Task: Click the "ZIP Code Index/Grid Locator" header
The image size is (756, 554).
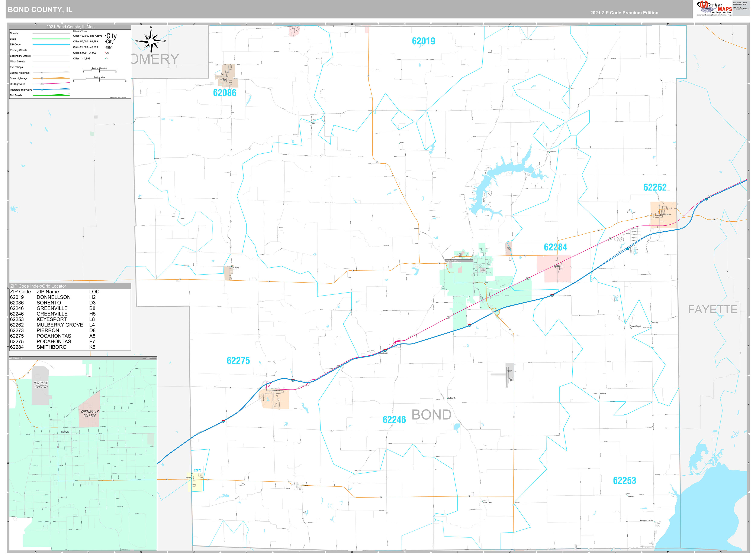Action: (x=38, y=286)
